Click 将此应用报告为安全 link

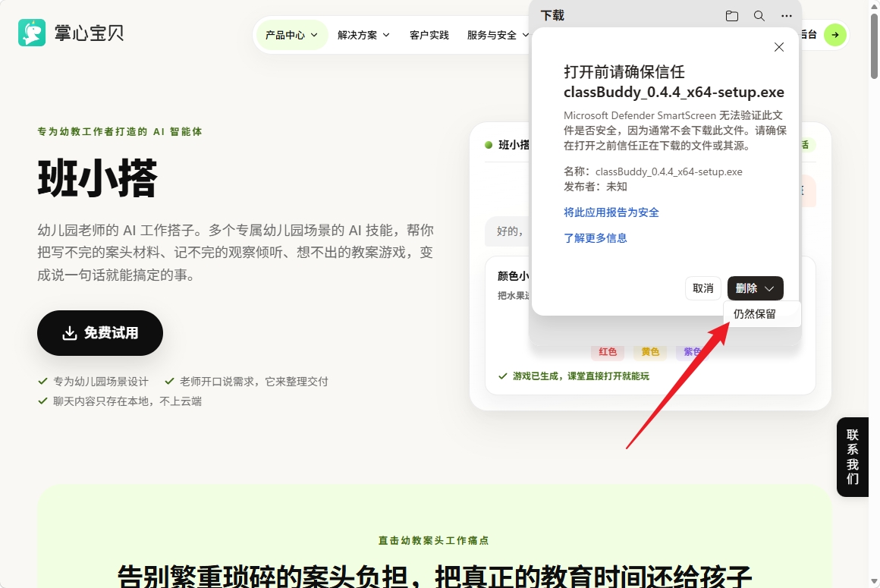click(x=611, y=212)
